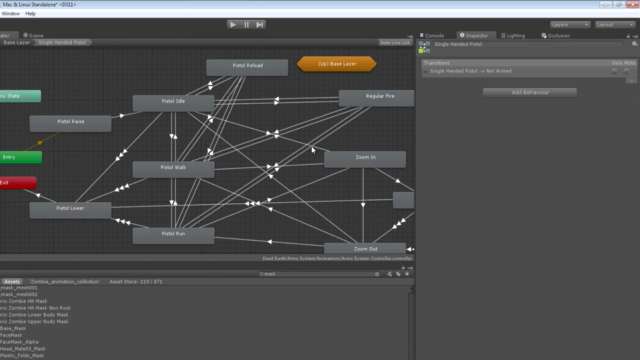The image size is (640, 360).
Task: Select the (Up) Base Layer node
Action: tap(337, 64)
